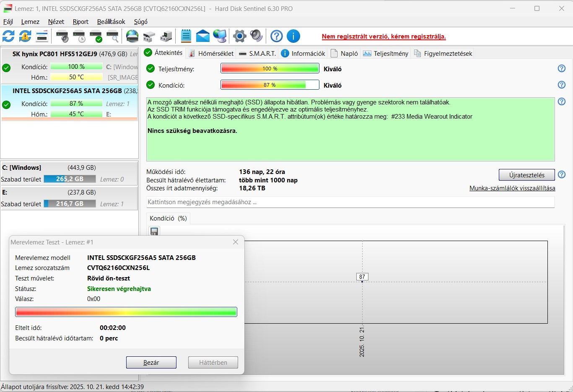This screenshot has height=392, width=573.
Task: Select the SK hynix PC801 HFS512GEJ9 disk
Action: pyautogui.click(x=70, y=66)
